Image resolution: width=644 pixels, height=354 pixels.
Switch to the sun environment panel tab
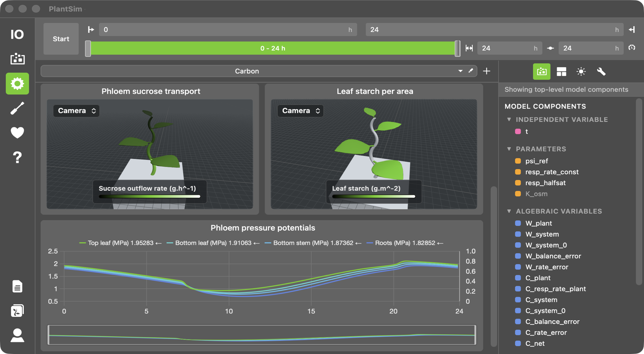point(581,72)
